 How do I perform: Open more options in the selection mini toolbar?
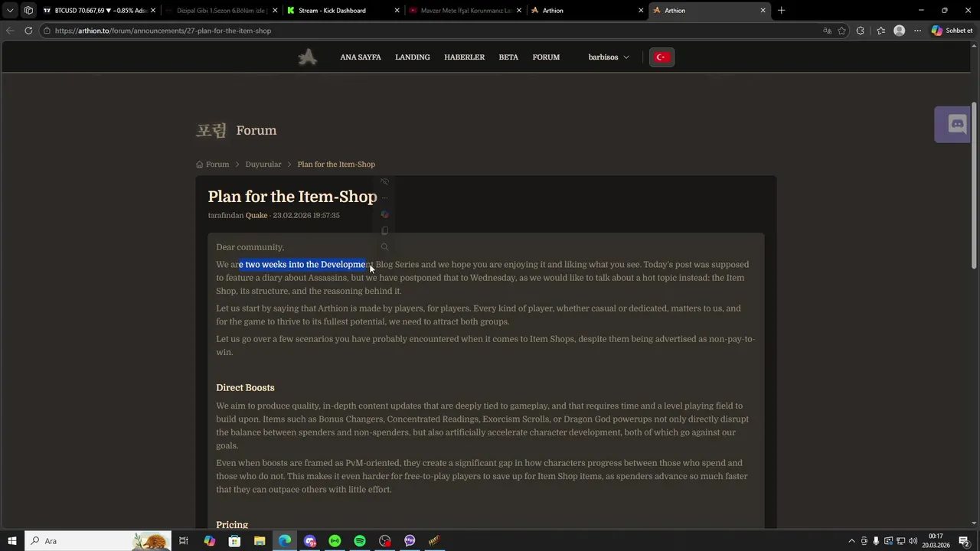tap(384, 198)
